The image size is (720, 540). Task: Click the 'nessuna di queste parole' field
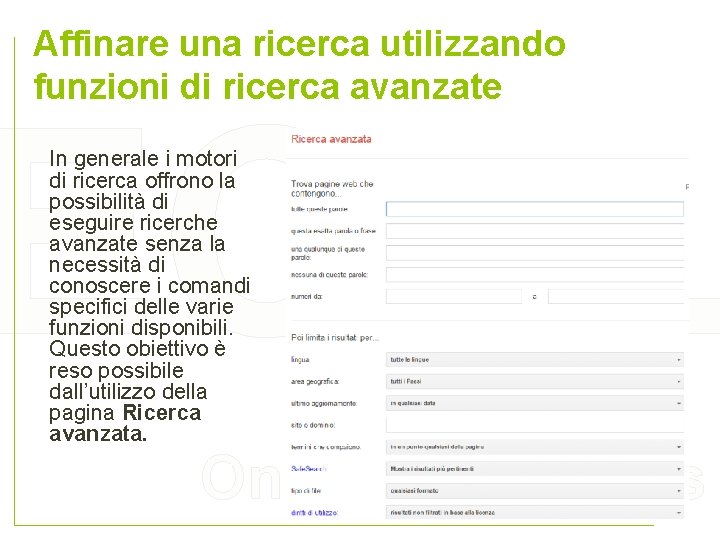pos(534,275)
